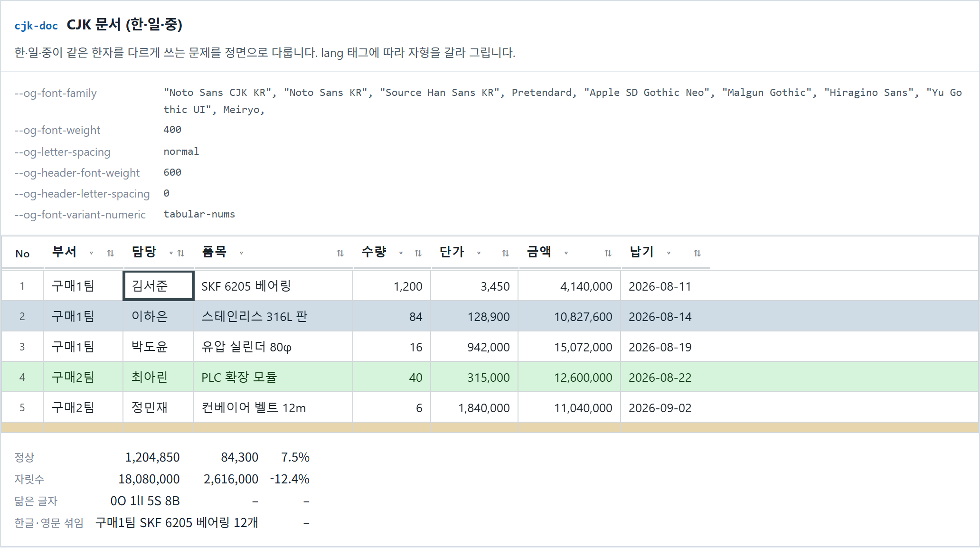This screenshot has height=548, width=980.
Task: Click the --og-font-family property label
Action: pos(56,93)
